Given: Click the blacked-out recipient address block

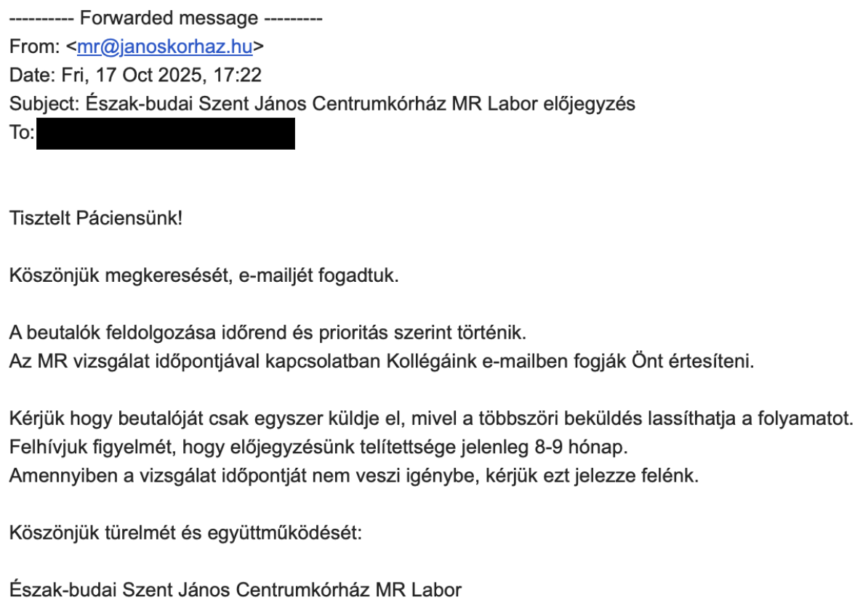Looking at the screenshot, I should click(x=166, y=133).
